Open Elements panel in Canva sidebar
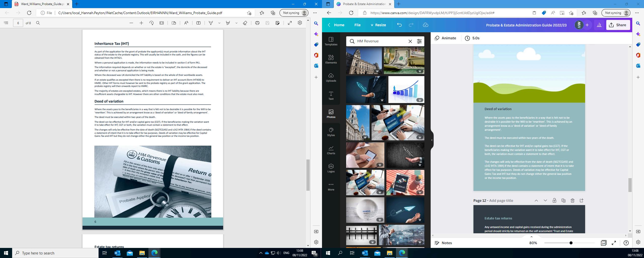Screen dimensions: 644x258 pyautogui.click(x=331, y=59)
